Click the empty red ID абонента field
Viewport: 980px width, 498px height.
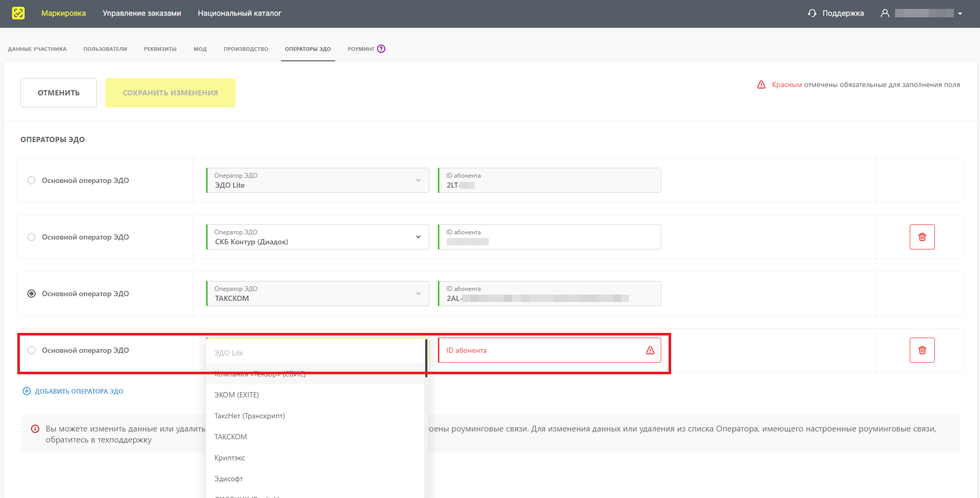[550, 350]
